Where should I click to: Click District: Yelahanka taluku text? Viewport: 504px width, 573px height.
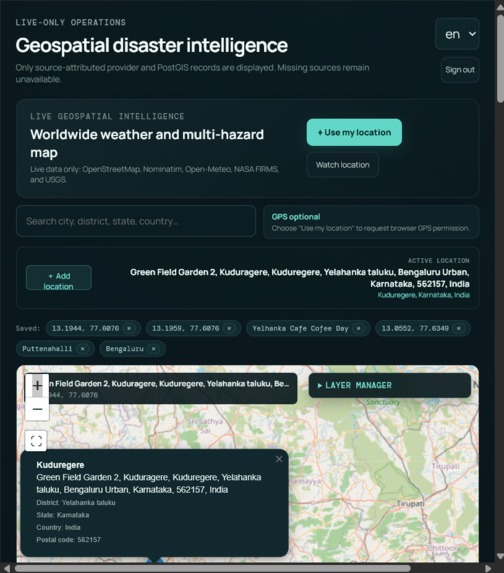[76, 503]
